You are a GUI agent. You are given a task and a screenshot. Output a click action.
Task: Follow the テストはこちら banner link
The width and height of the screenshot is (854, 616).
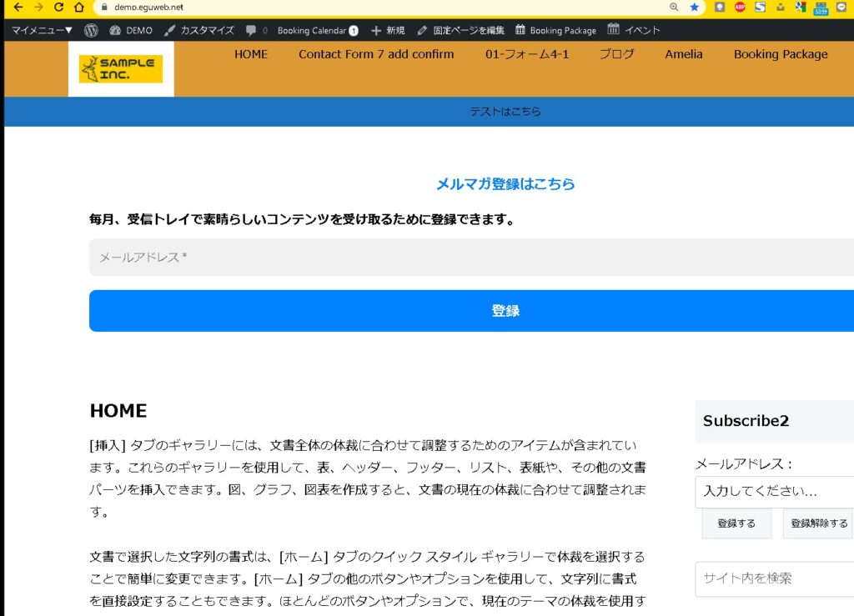click(505, 112)
